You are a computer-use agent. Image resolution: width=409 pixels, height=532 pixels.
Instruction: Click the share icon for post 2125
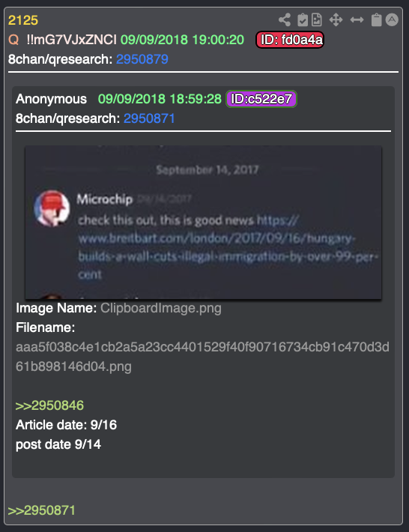[x=285, y=19]
